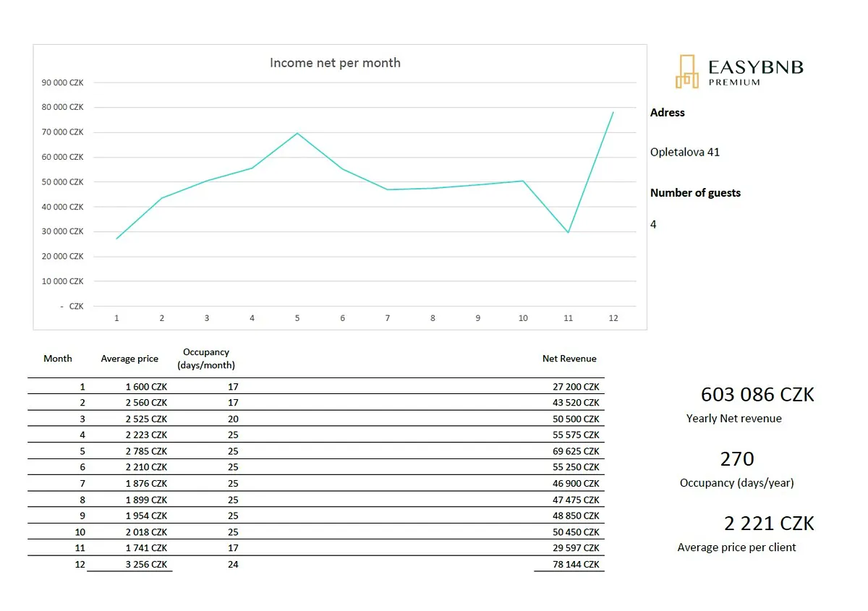Image resolution: width=868 pixels, height=611 pixels.
Task: Click the Number of guests label
Action: click(695, 193)
